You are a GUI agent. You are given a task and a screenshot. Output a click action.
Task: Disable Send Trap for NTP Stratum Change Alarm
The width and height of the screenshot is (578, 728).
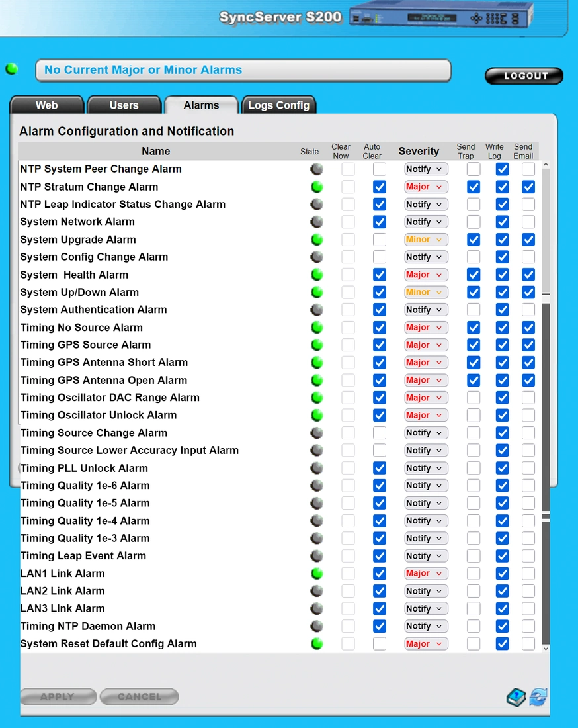coord(474,187)
